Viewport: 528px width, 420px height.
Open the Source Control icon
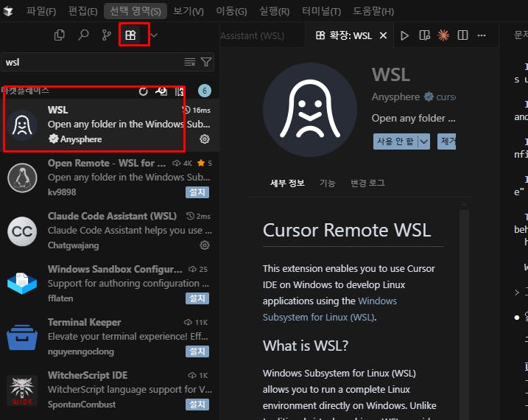coord(106,35)
